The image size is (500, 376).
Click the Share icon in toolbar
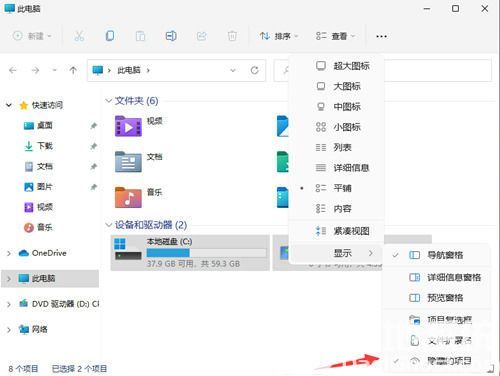click(x=202, y=36)
